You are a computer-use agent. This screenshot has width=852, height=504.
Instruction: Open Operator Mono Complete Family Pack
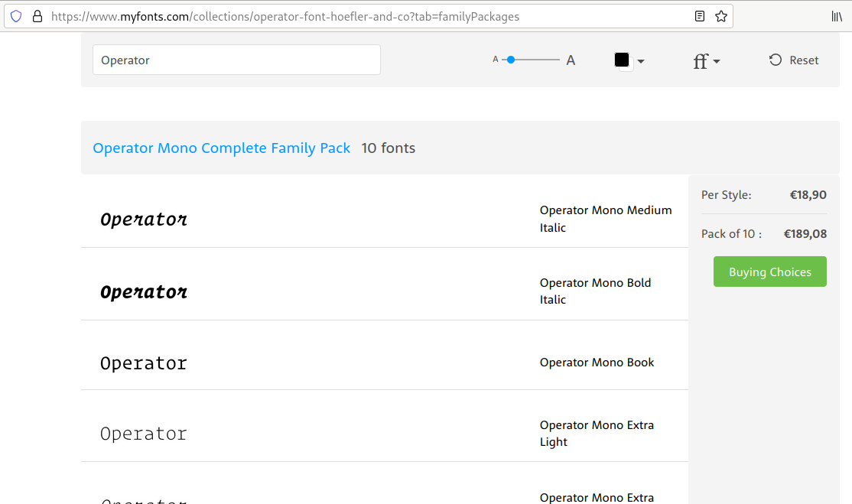222,148
